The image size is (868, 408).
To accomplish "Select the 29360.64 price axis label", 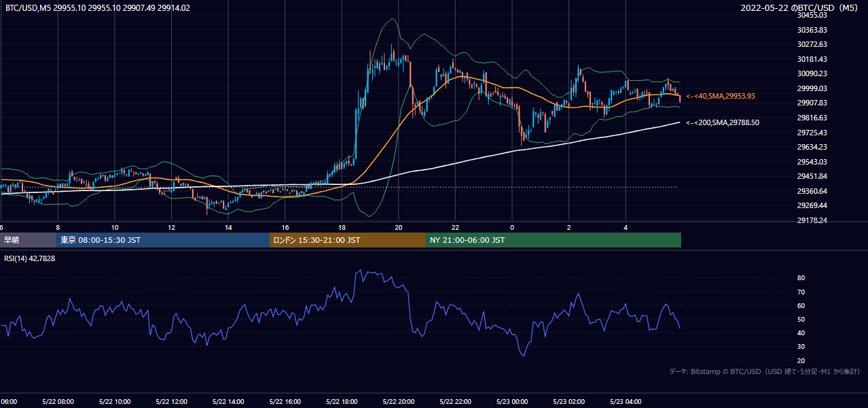I will (812, 191).
